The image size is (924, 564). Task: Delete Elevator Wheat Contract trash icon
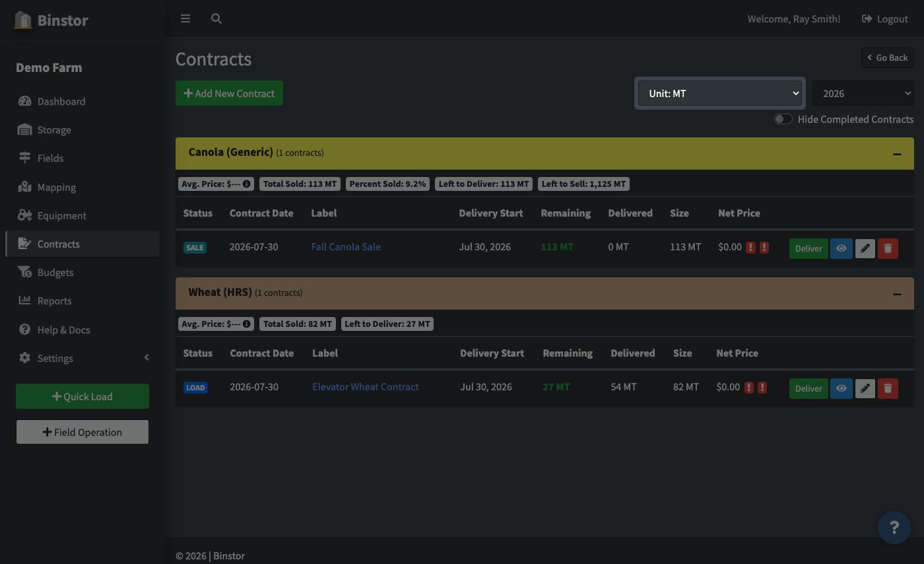pyautogui.click(x=888, y=388)
